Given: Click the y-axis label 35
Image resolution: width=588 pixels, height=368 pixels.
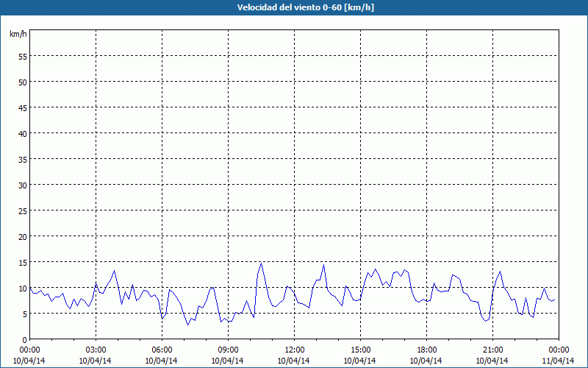Looking at the screenshot, I should pos(23,159).
